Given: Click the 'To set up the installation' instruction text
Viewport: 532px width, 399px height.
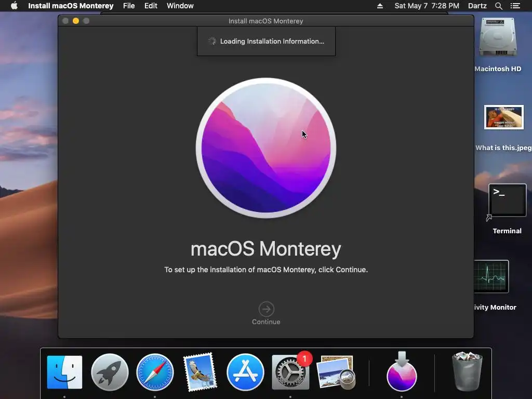Looking at the screenshot, I should tap(266, 270).
